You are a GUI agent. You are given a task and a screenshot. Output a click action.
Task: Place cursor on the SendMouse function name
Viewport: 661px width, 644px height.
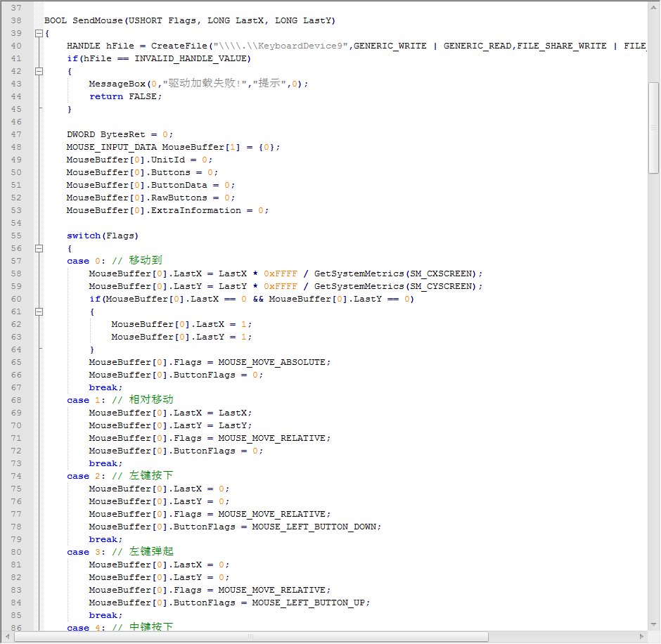point(98,21)
